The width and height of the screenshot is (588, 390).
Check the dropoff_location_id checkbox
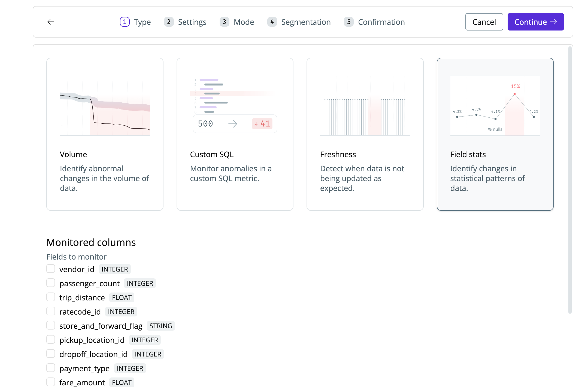[x=51, y=354]
